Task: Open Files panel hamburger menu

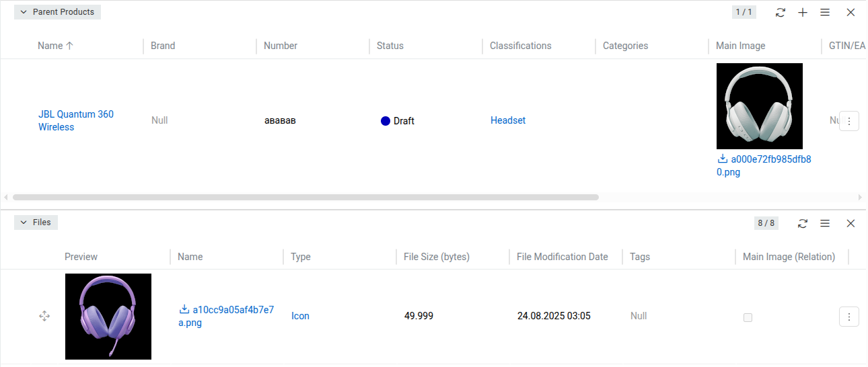Action: click(x=825, y=223)
